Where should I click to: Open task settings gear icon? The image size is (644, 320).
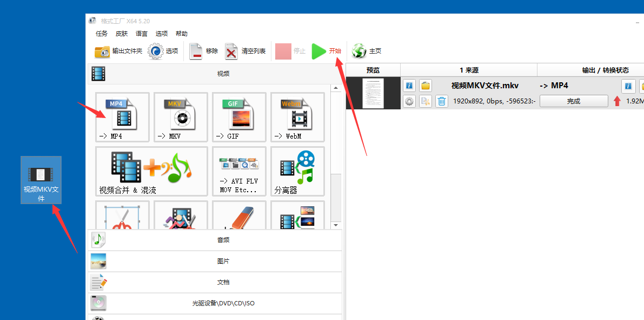pyautogui.click(x=409, y=101)
